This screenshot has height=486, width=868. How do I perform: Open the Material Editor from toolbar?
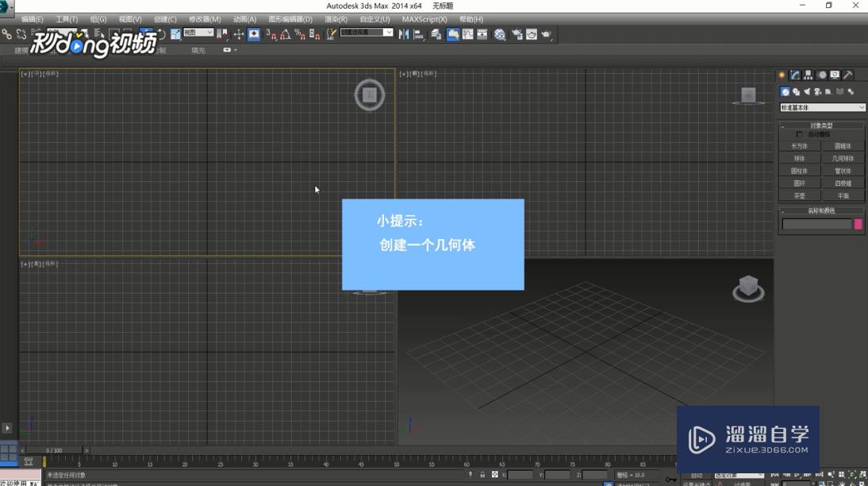pos(500,34)
